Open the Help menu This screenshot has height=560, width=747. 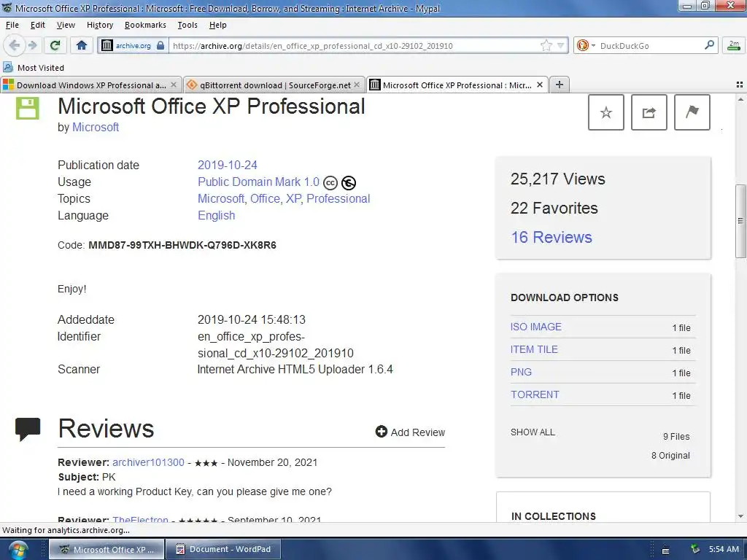coord(217,25)
